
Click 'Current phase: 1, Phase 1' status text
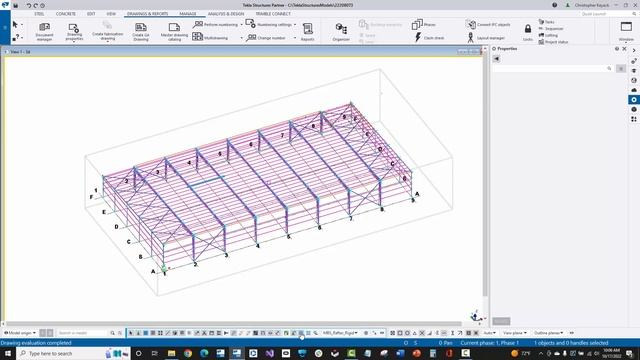[x=489, y=343]
